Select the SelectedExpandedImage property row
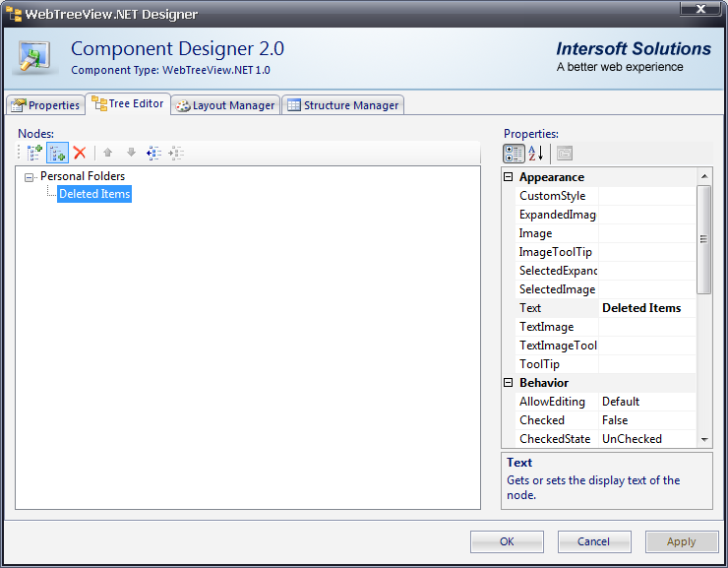The image size is (728, 568). click(x=605, y=271)
